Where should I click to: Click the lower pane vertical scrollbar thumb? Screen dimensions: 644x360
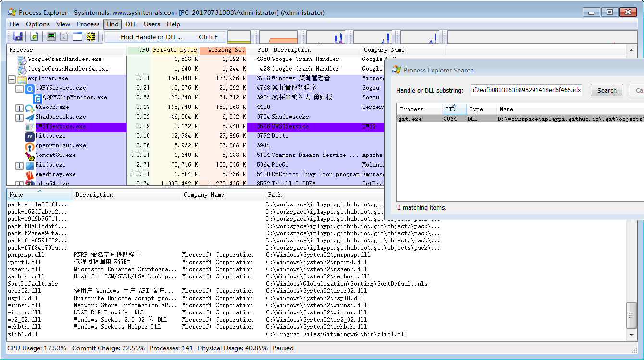point(632,315)
